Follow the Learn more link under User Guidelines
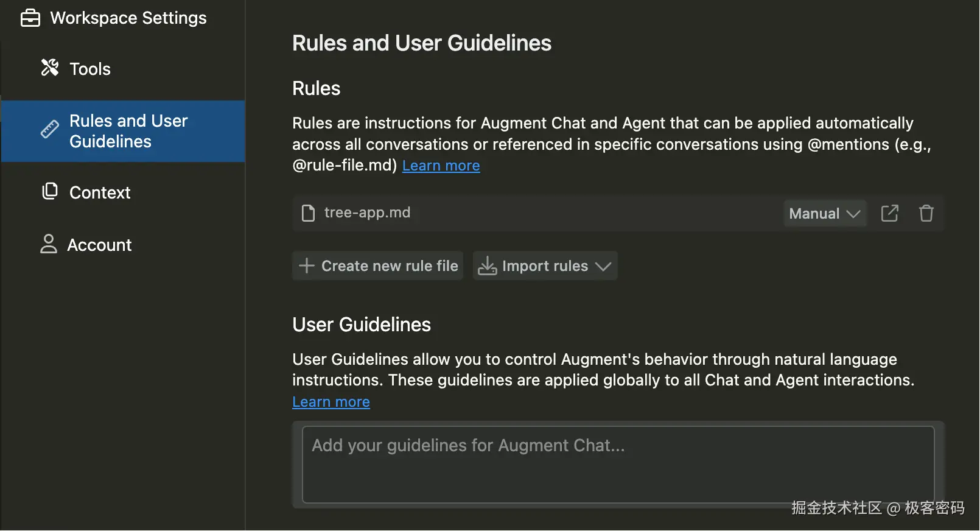The width and height of the screenshot is (980, 531). click(x=331, y=402)
